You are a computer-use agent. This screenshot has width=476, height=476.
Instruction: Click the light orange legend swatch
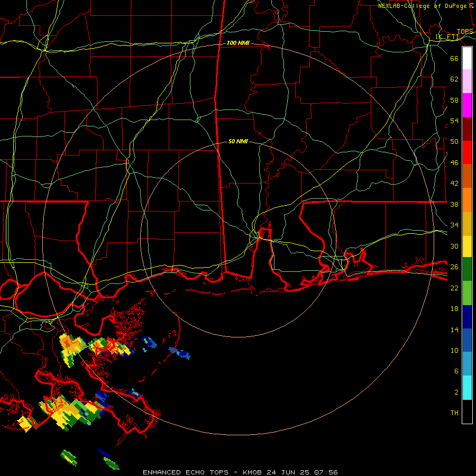point(467,200)
